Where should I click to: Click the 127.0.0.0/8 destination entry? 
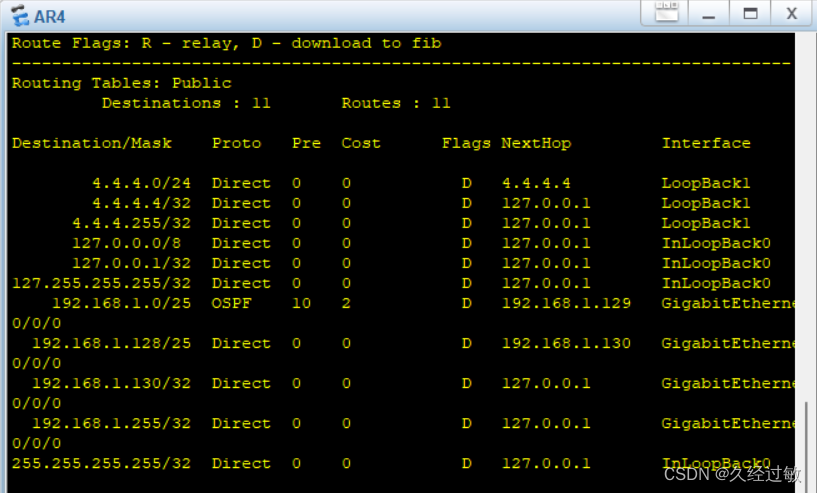tap(126, 243)
